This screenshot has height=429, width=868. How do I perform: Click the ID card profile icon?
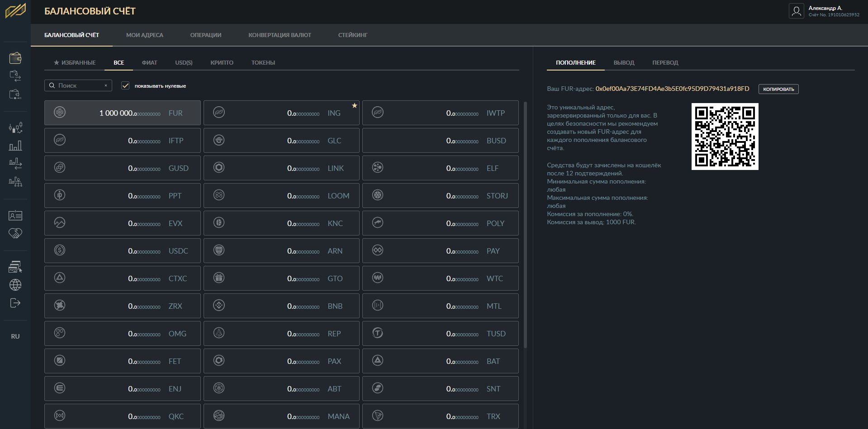[x=15, y=216]
